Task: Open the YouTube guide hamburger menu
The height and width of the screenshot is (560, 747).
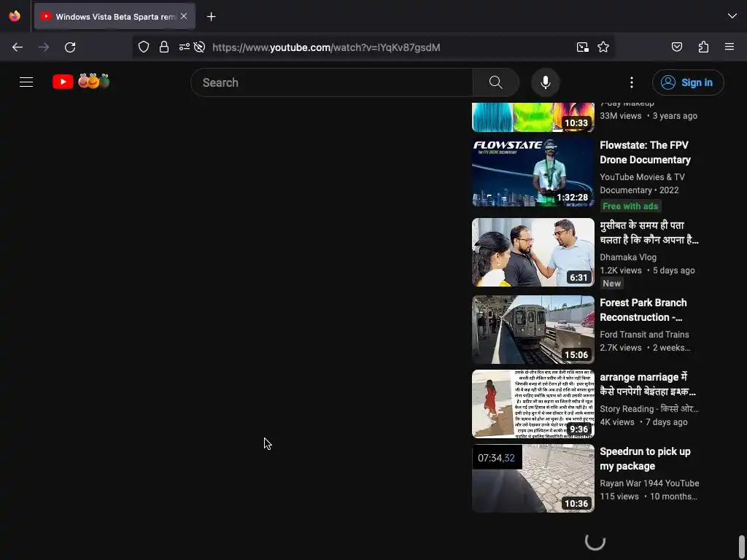Action: pos(26,82)
